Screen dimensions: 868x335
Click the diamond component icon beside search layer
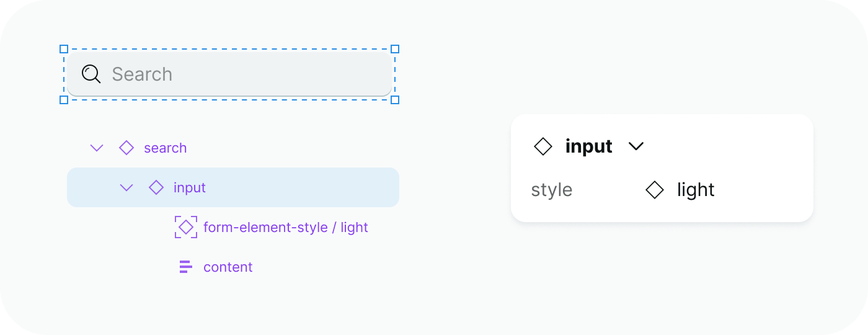coord(126,148)
